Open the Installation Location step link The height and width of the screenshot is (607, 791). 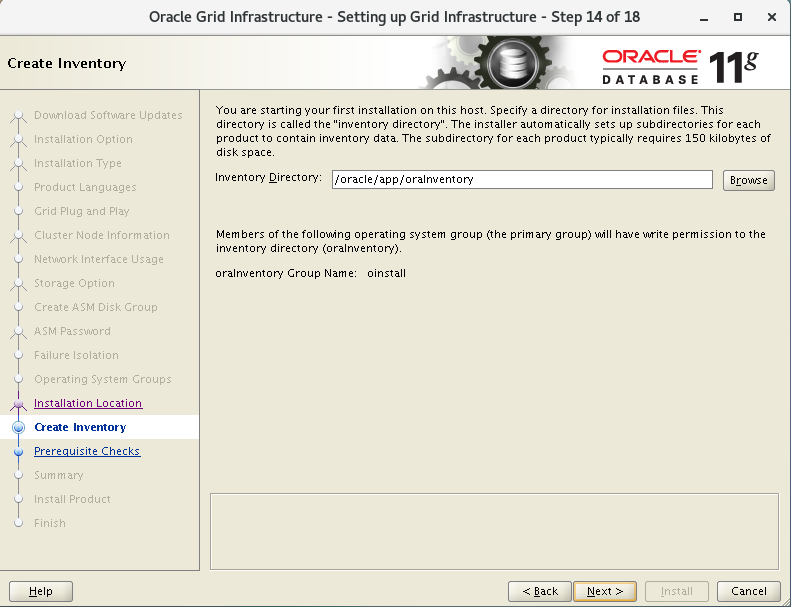coord(88,403)
